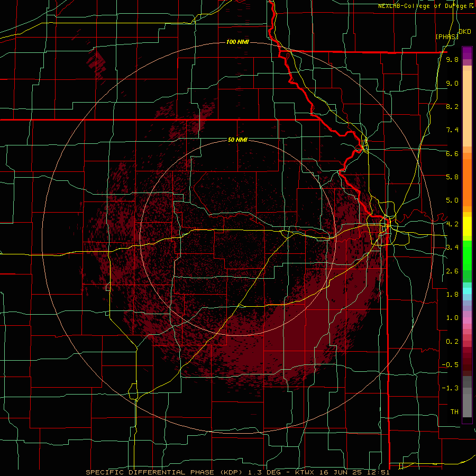
Task: Click the KTWX 16 JUN 25 12:51 timestamp
Action: point(344,472)
